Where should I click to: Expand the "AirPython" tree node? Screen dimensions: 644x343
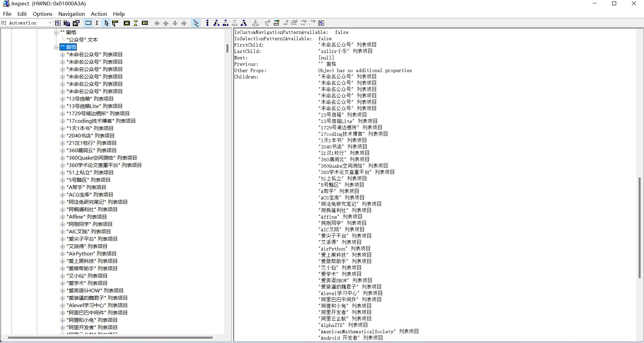coord(62,254)
